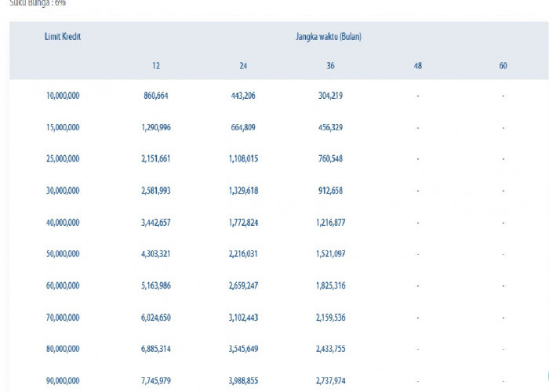Click the 10,000,000 credit limit row label
The width and height of the screenshot is (549, 392).
63,96
